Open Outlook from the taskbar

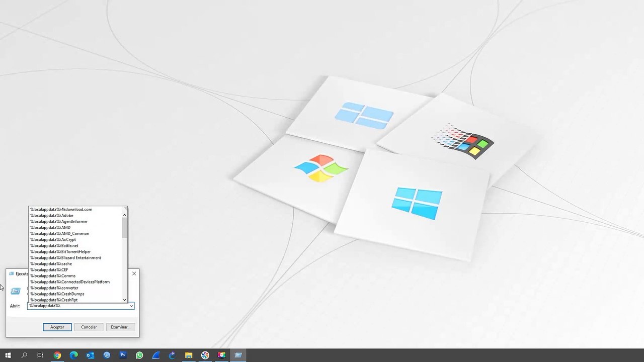point(90,355)
